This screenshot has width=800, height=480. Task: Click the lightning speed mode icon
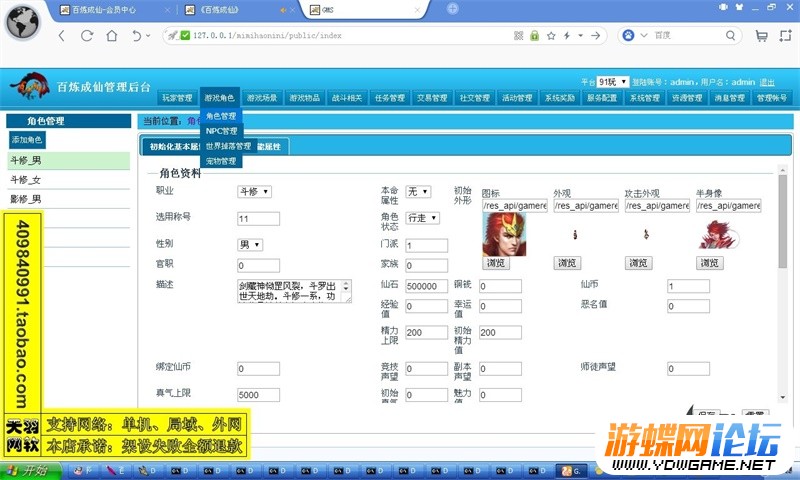(x=567, y=36)
